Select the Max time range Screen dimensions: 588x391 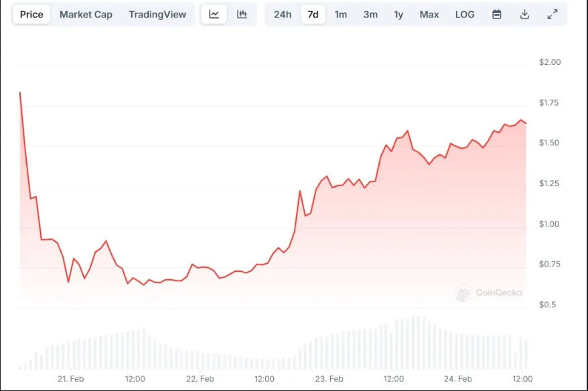coord(429,14)
